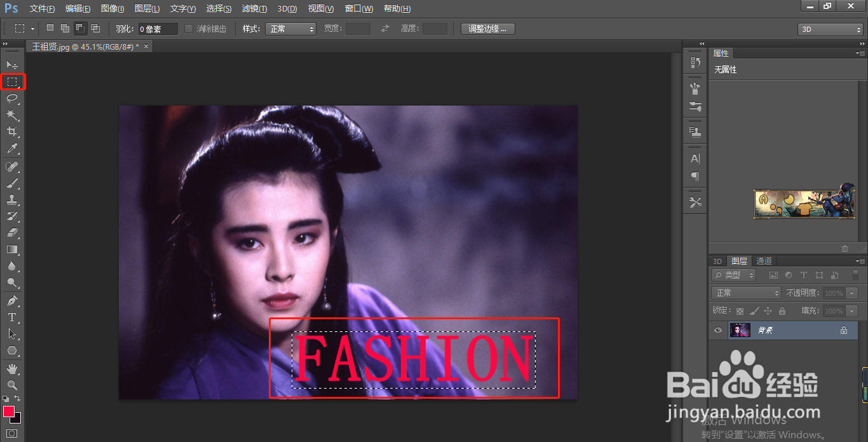Viewport: 868px width, 442px height.
Task: Select the Move tool
Action: (x=12, y=65)
